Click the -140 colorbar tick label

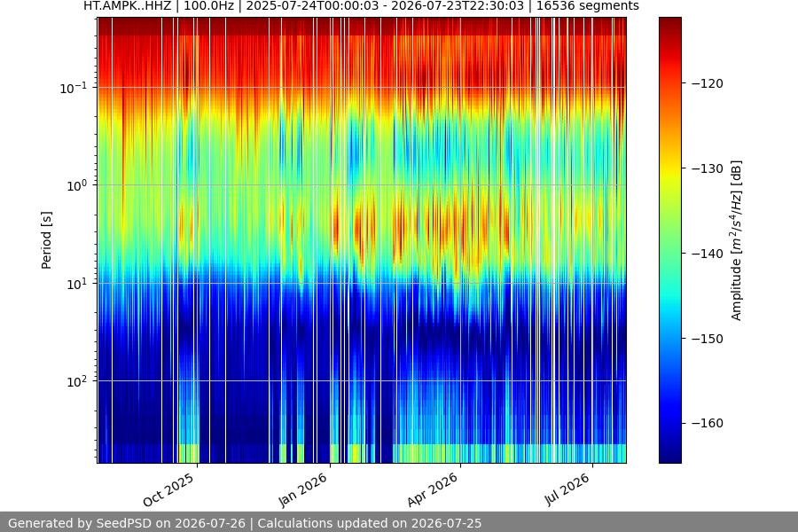pyautogui.click(x=708, y=253)
